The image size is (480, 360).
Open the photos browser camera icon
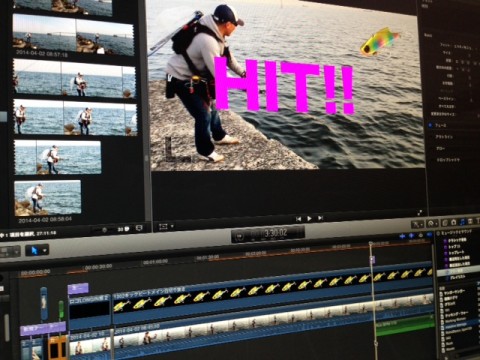454,222
